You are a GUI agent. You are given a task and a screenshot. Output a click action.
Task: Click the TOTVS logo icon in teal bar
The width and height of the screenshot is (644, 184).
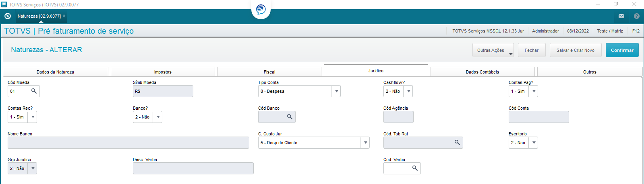click(8, 16)
